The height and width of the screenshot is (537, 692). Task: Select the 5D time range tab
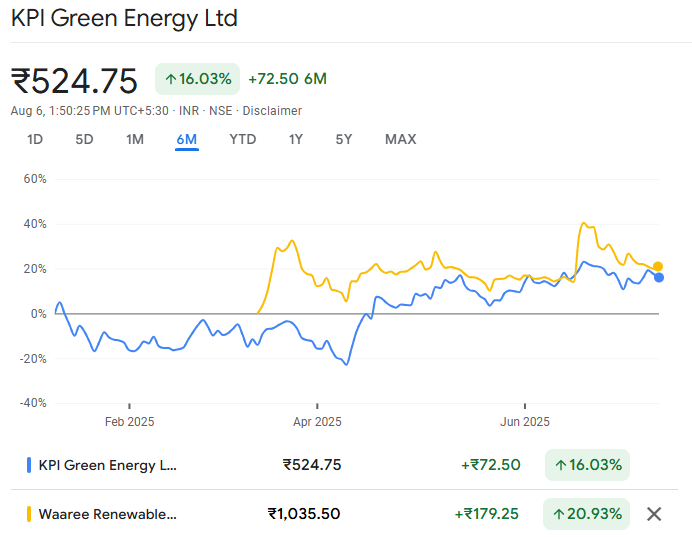[x=84, y=139]
